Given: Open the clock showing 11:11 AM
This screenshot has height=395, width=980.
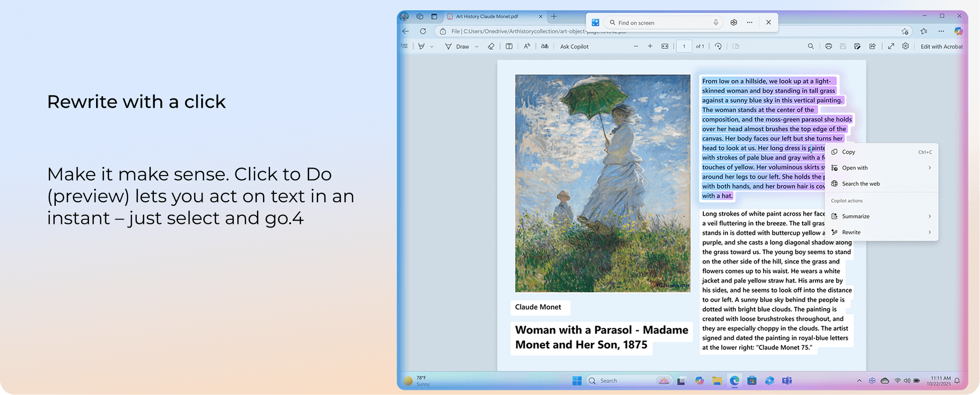Looking at the screenshot, I should 939,381.
